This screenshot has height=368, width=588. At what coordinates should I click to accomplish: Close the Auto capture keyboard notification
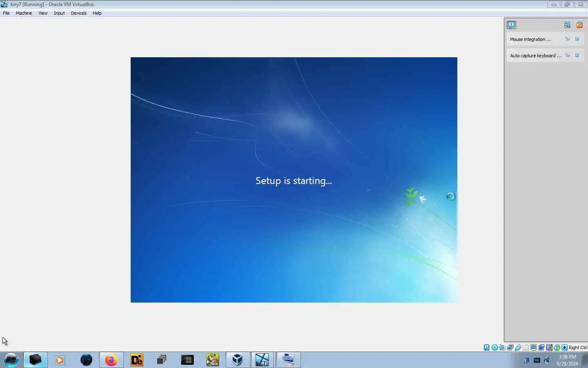pos(577,55)
